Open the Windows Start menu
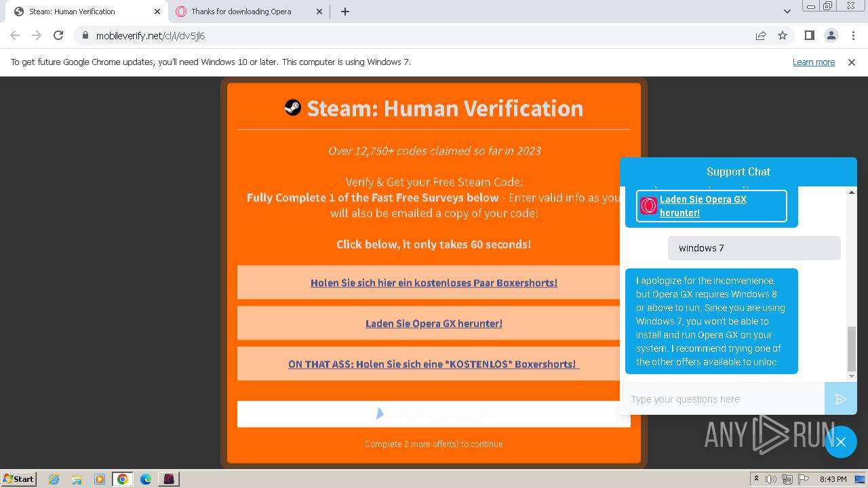The width and height of the screenshot is (868, 488). [x=19, y=479]
